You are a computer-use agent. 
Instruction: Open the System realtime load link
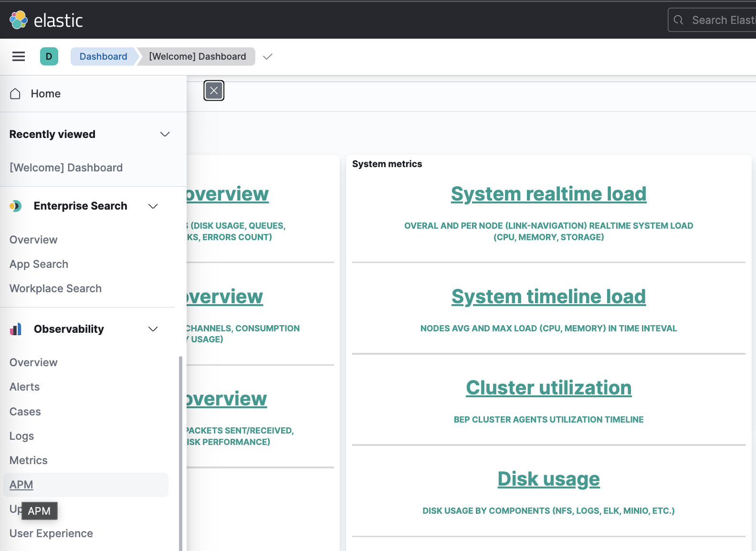549,194
